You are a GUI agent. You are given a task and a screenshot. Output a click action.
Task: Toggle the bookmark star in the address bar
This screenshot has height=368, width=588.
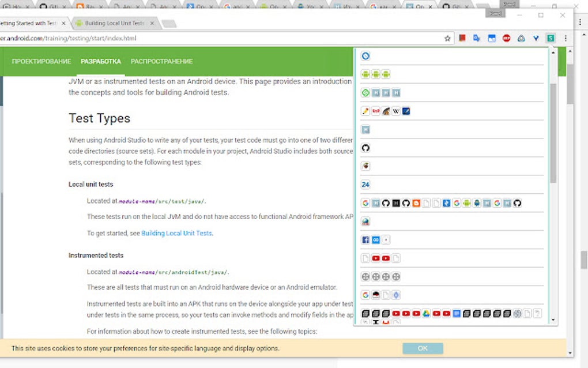click(447, 38)
